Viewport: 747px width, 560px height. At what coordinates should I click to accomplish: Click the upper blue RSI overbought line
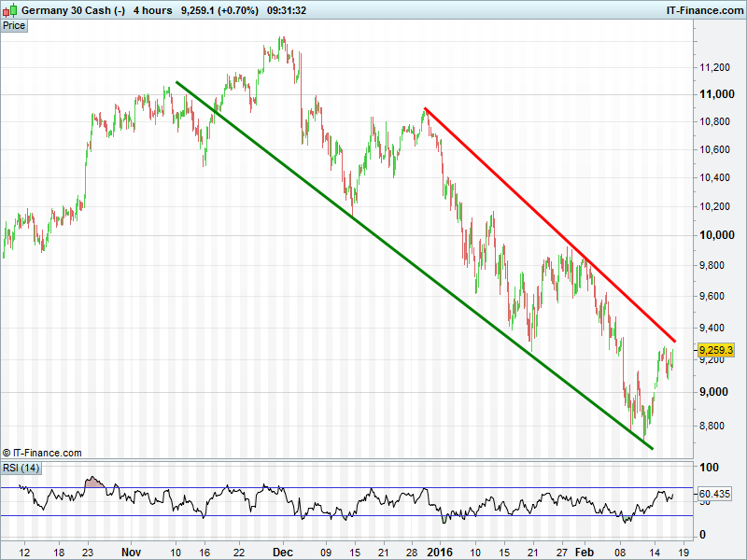click(x=346, y=487)
